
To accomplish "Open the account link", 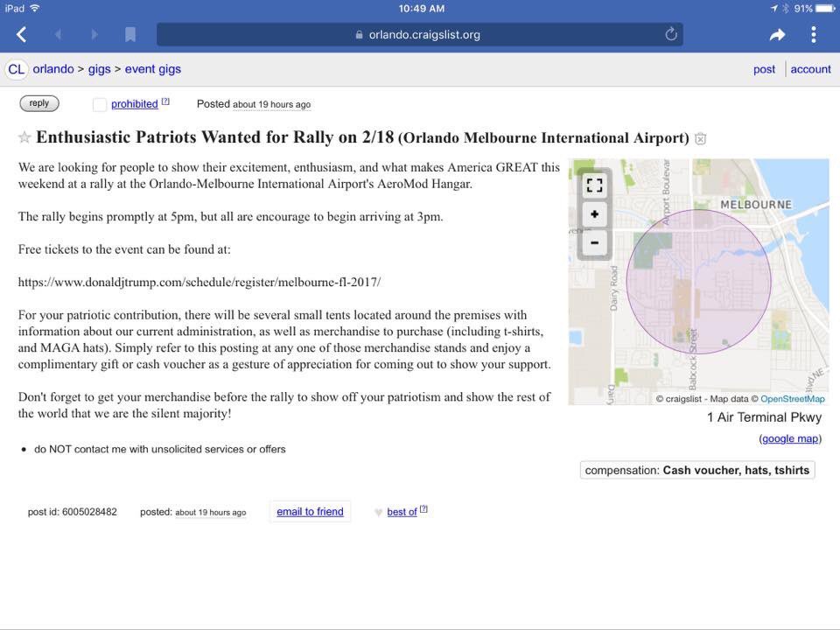I will pyautogui.click(x=810, y=69).
